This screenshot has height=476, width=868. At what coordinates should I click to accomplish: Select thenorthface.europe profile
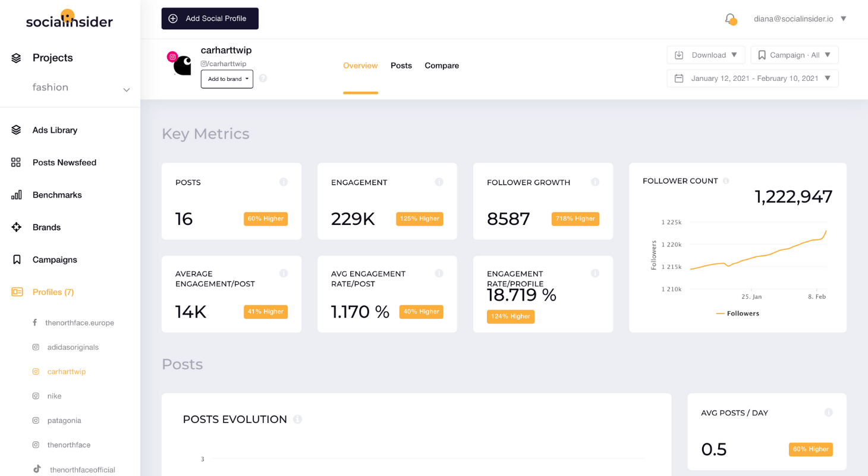pos(80,322)
